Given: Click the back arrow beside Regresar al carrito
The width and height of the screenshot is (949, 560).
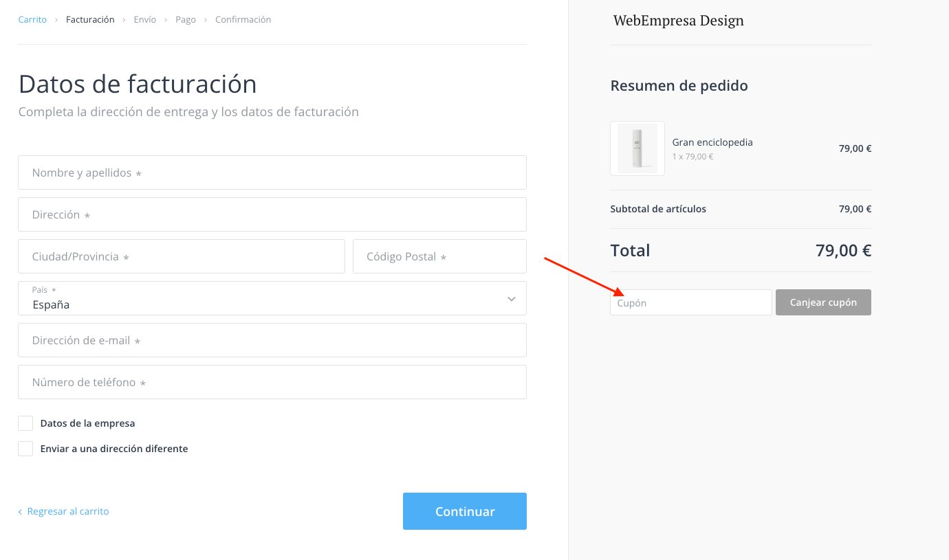Looking at the screenshot, I should (x=20, y=512).
